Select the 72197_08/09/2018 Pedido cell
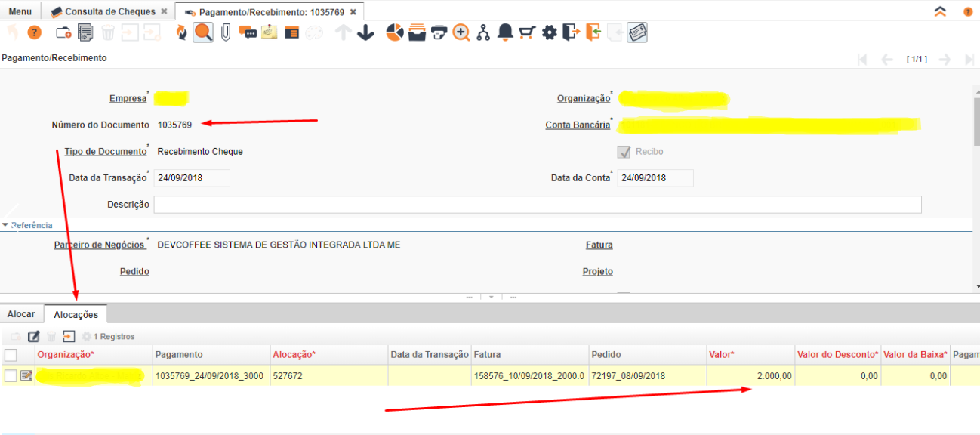Image resolution: width=980 pixels, height=435 pixels. tap(647, 375)
